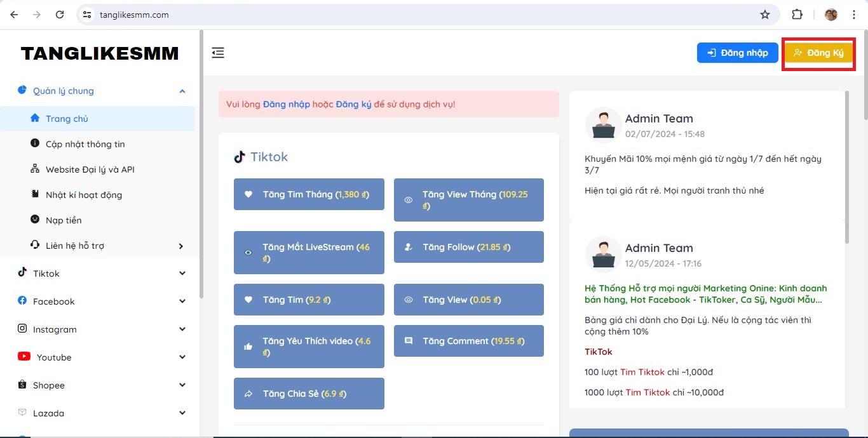This screenshot has height=438, width=868.
Task: Open the Chrome profile avatar
Action: tap(831, 15)
